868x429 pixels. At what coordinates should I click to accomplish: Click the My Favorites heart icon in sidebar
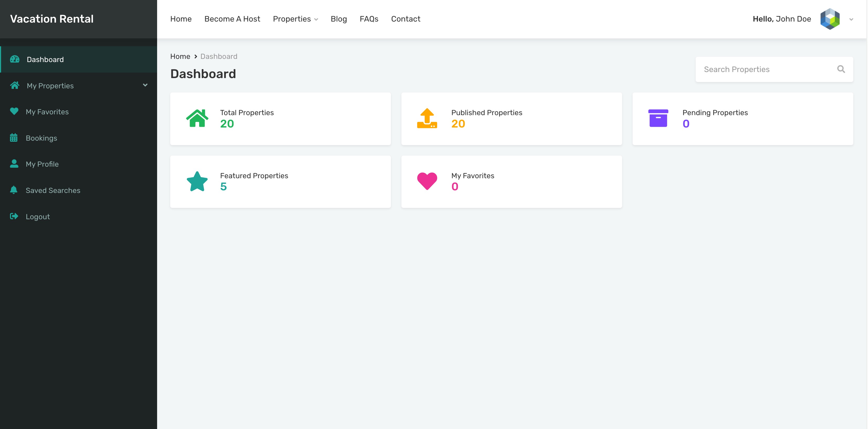14,111
